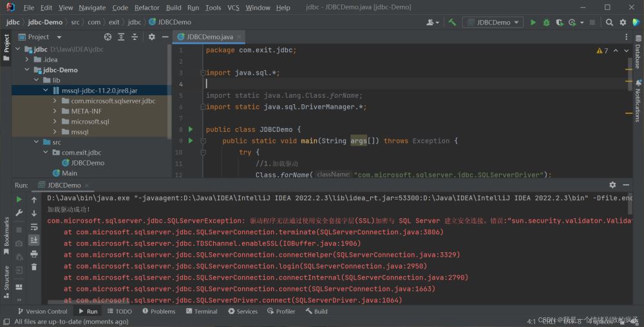The height and width of the screenshot is (327, 644).
Task: Select JDBCDemo class in project tree
Action: tap(88, 163)
